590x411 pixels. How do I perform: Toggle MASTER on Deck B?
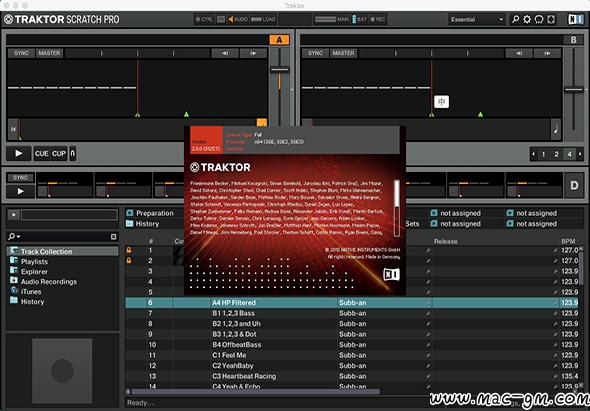(x=344, y=53)
